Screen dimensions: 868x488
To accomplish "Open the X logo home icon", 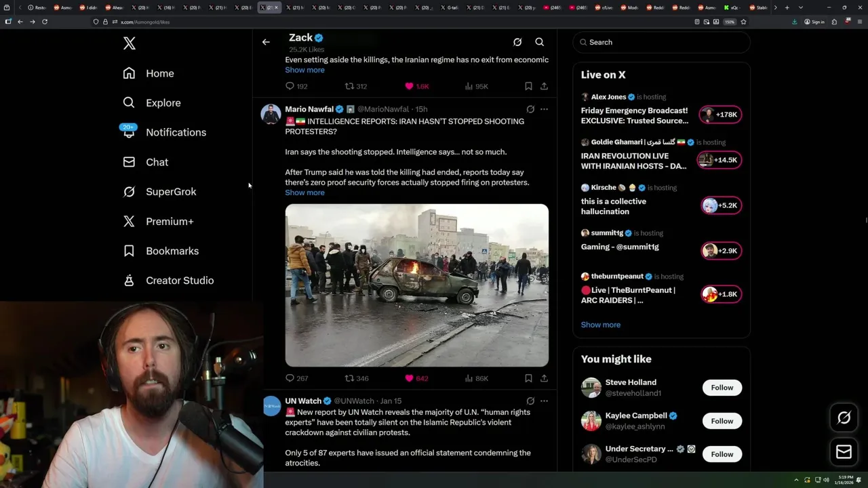I will tap(130, 43).
